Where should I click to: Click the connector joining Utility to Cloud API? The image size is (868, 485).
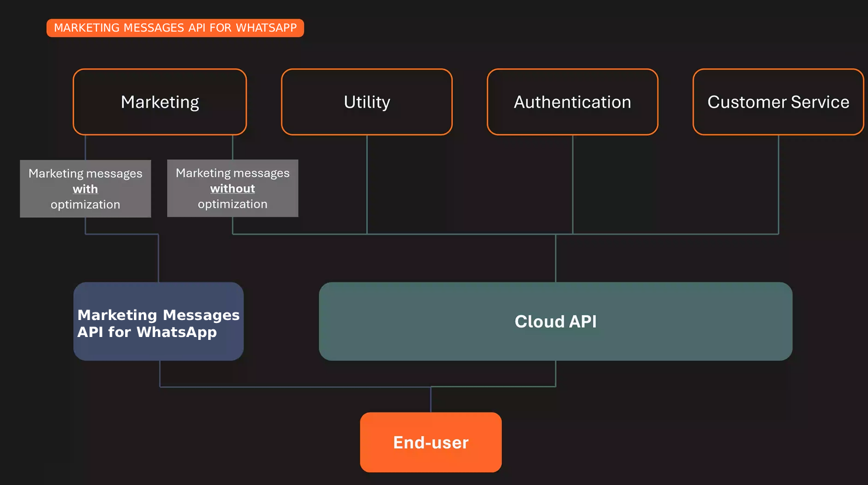(x=367, y=187)
